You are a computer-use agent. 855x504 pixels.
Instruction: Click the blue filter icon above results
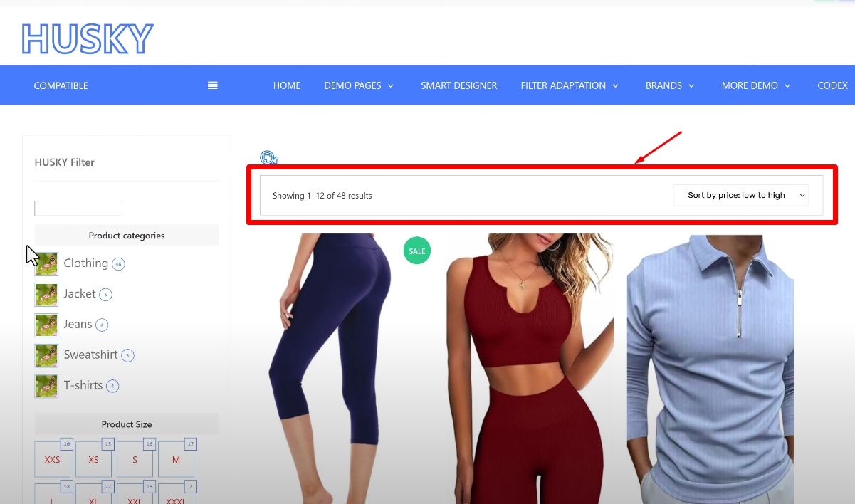pyautogui.click(x=268, y=157)
